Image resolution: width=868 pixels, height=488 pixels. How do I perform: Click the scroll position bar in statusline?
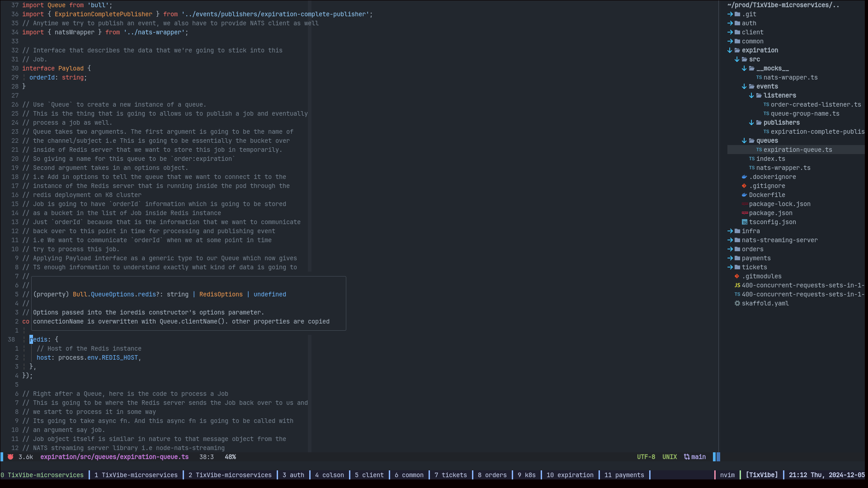point(717,457)
